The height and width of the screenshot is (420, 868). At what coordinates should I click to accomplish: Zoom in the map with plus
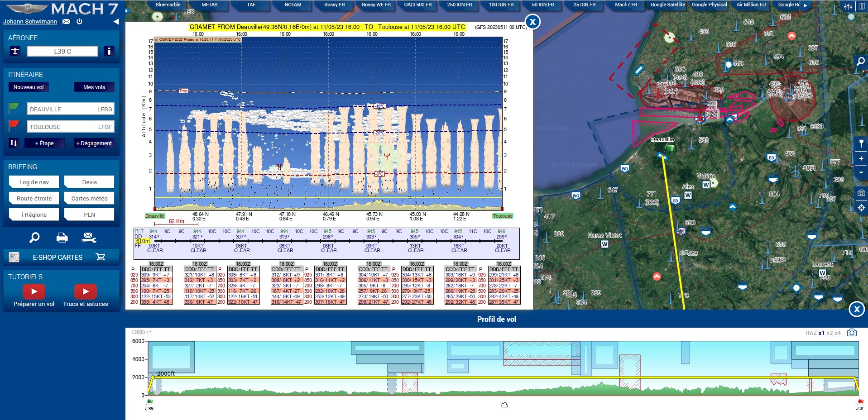click(x=861, y=158)
